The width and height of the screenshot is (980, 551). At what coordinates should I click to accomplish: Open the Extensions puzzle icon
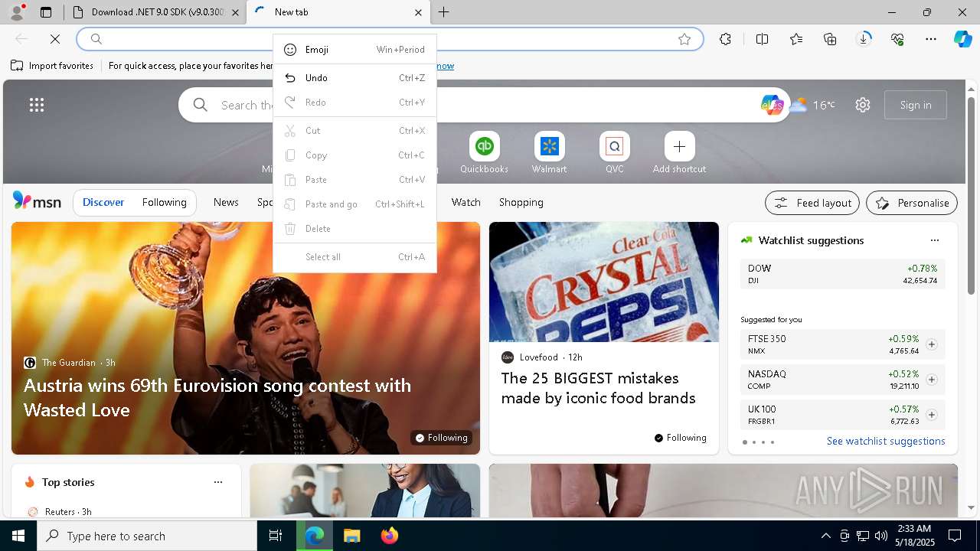click(725, 39)
